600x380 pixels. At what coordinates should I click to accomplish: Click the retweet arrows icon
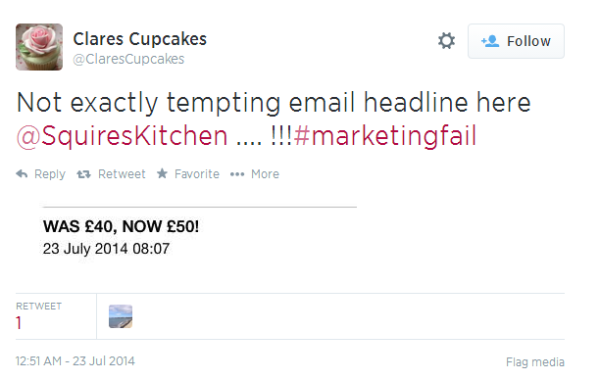point(83,175)
